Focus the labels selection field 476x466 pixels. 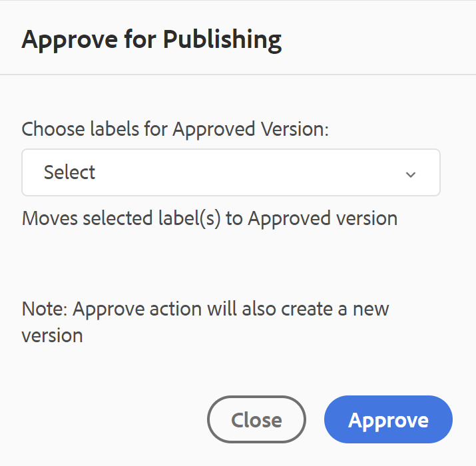coord(230,172)
